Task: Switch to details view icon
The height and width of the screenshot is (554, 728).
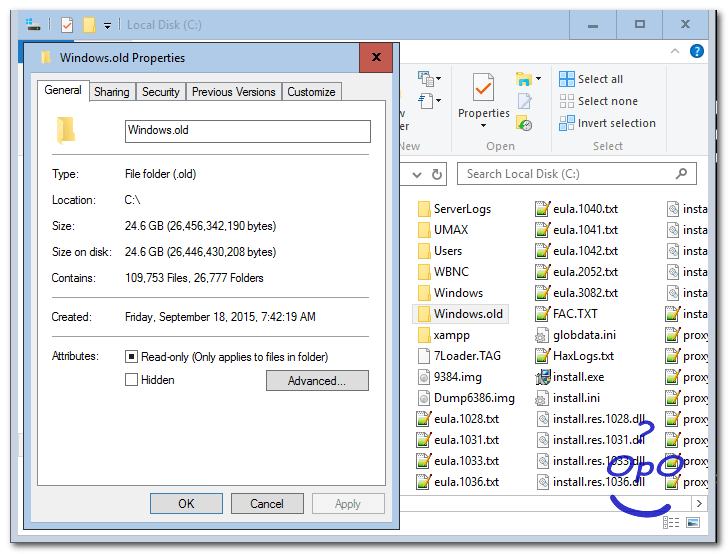Action: [671, 522]
